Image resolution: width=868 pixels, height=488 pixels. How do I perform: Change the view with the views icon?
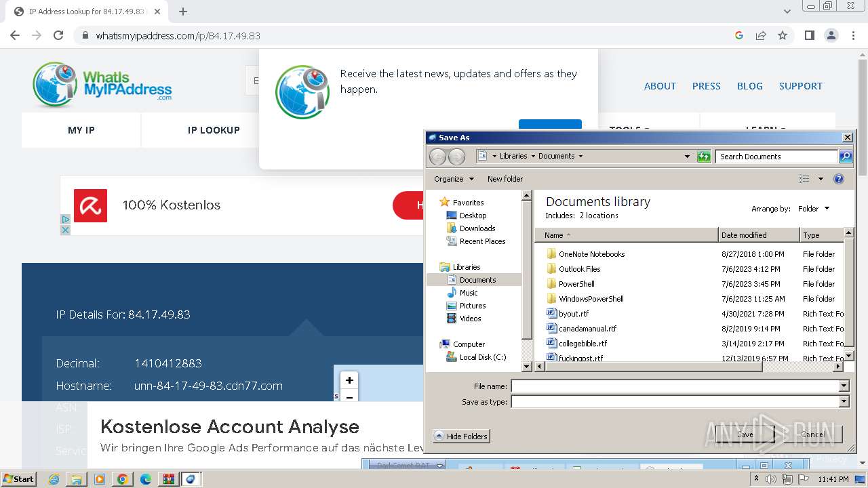[804, 179]
